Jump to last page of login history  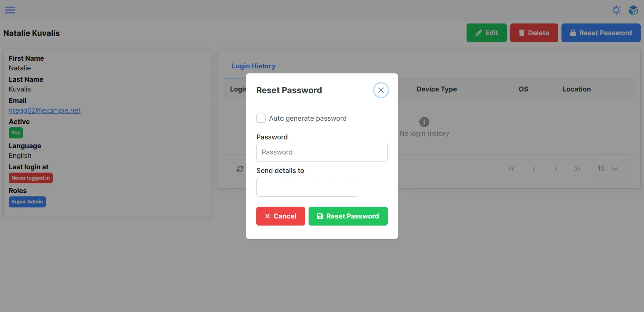point(577,169)
